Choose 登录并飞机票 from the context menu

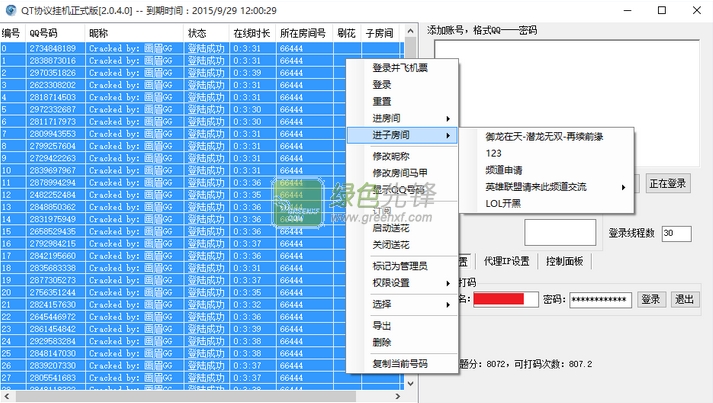[402, 68]
